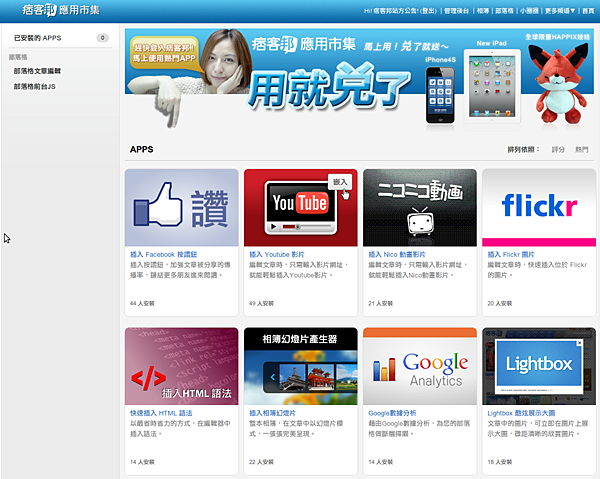The width and height of the screenshot is (600, 479).
Task: Click install count under Lightbox app
Action: (499, 462)
